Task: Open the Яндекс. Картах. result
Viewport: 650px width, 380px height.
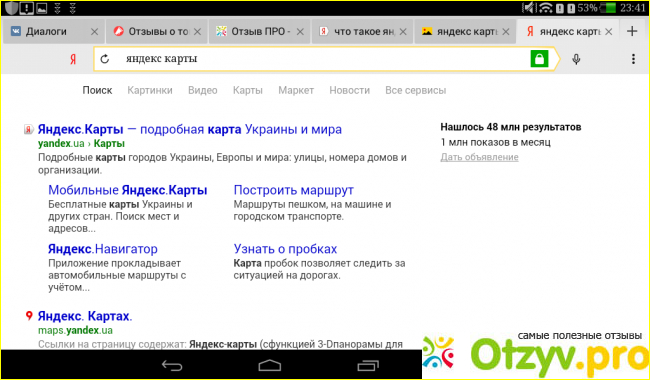Action: pyautogui.click(x=85, y=316)
